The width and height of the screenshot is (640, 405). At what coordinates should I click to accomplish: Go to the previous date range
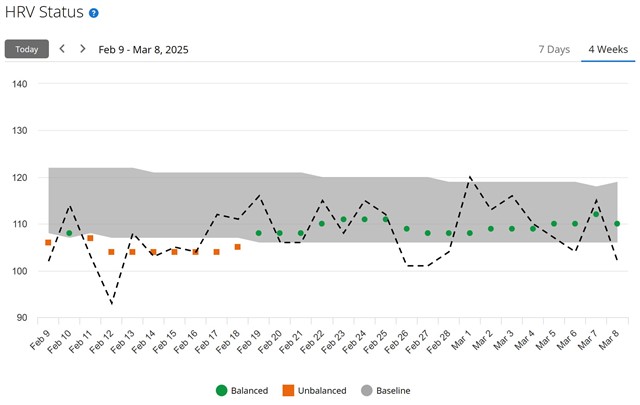coord(62,49)
